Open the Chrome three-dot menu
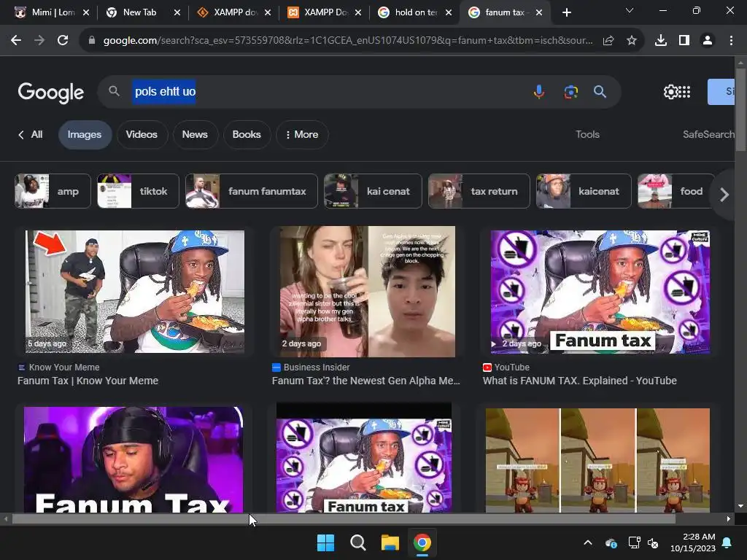Image resolution: width=747 pixels, height=560 pixels. 731,41
